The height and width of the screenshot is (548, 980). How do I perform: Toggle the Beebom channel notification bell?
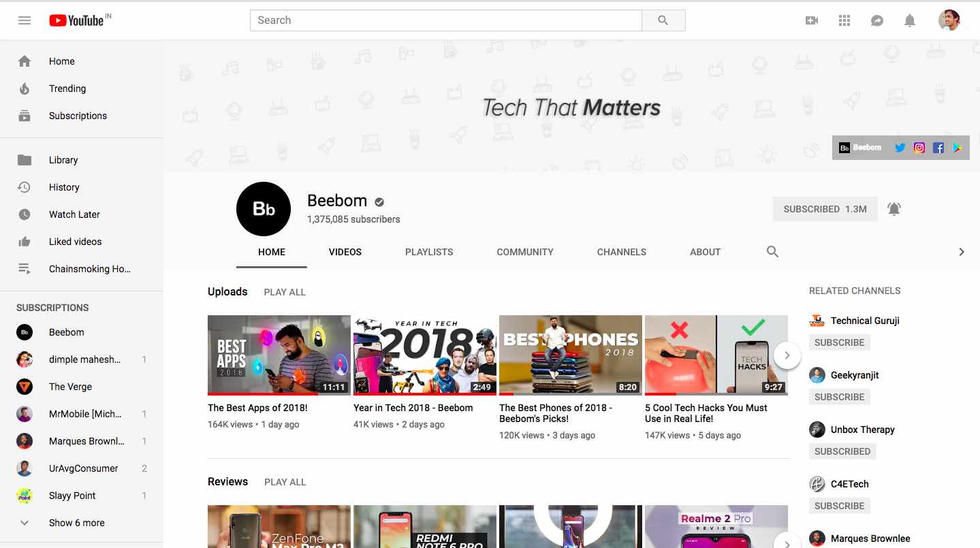894,209
